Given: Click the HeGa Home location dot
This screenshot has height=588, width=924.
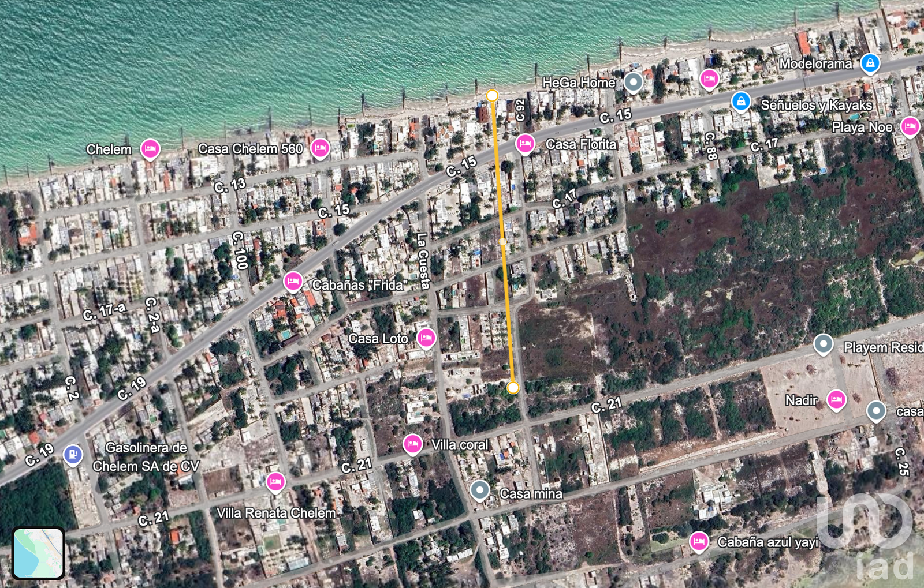Looking at the screenshot, I should point(634,82).
